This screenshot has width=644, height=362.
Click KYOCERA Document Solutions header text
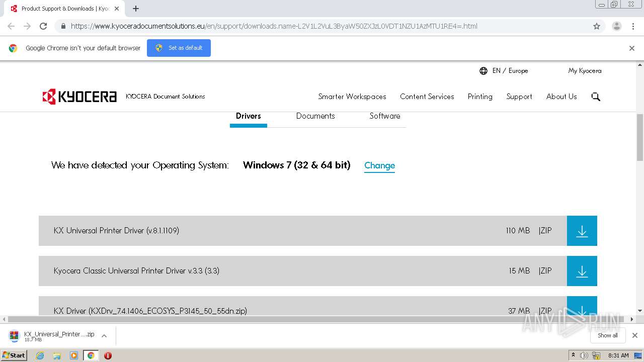pyautogui.click(x=166, y=97)
